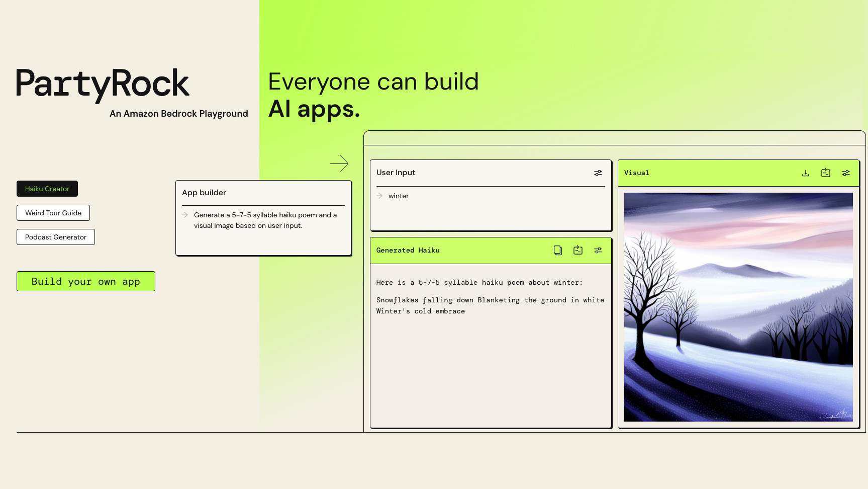Viewport: 868px width, 489px height.
Task: Click the 'Generated Haiku' panel title
Action: click(408, 250)
